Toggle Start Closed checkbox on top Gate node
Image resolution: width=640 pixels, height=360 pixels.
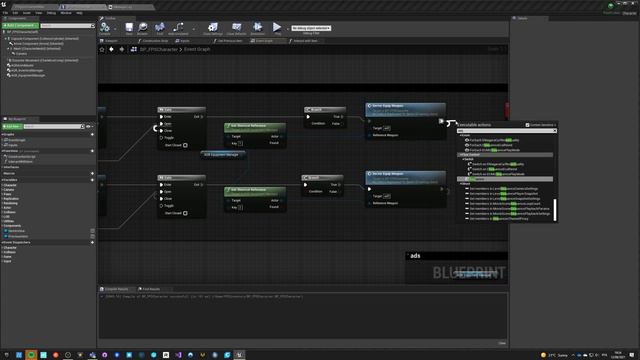click(x=185, y=145)
